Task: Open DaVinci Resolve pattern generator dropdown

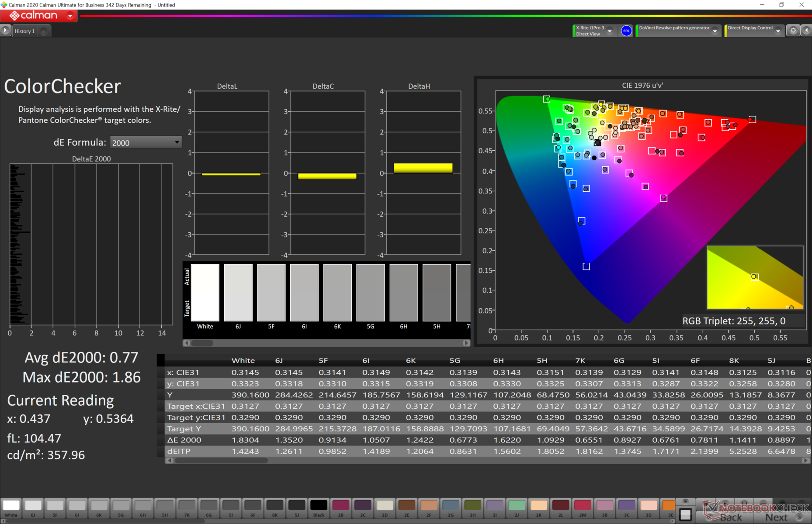Action: 715,31
